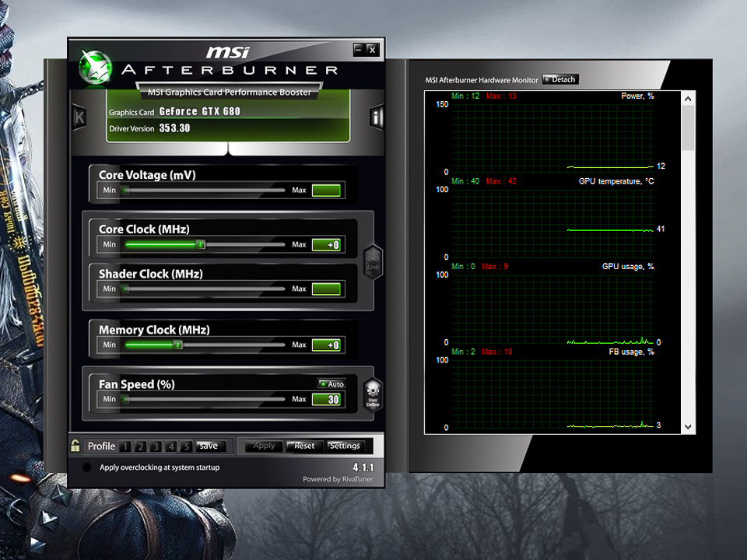Click the Shader Clock slider track

(x=205, y=289)
